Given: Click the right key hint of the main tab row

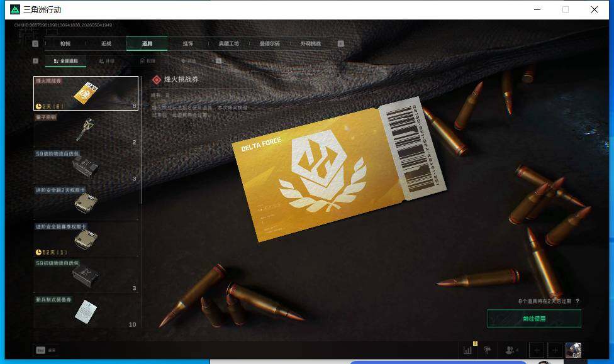Looking at the screenshot, I should pyautogui.click(x=341, y=43).
